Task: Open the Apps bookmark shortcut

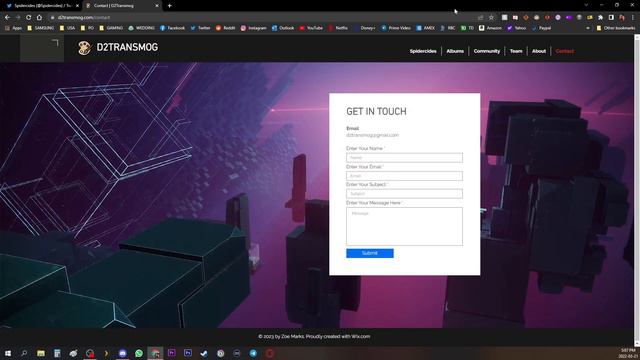Action: 13,28
